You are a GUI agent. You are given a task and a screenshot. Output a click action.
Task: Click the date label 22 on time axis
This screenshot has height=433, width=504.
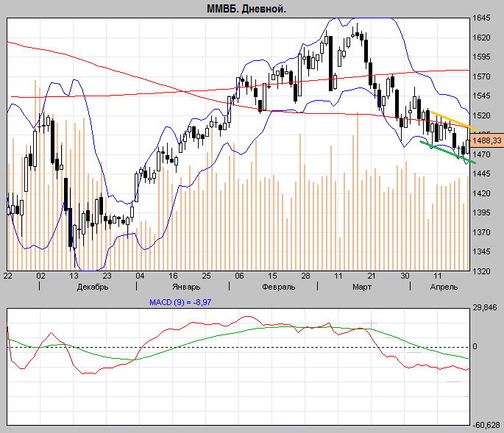(7, 276)
